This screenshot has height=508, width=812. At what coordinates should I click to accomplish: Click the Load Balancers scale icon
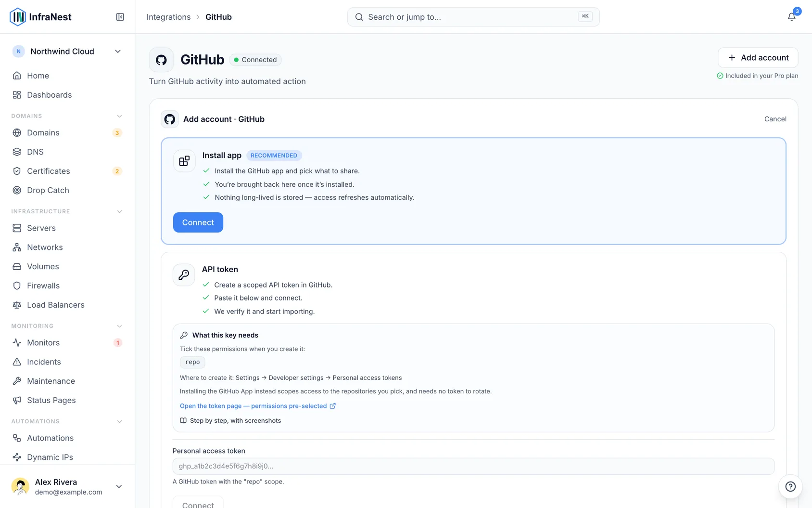(x=17, y=305)
